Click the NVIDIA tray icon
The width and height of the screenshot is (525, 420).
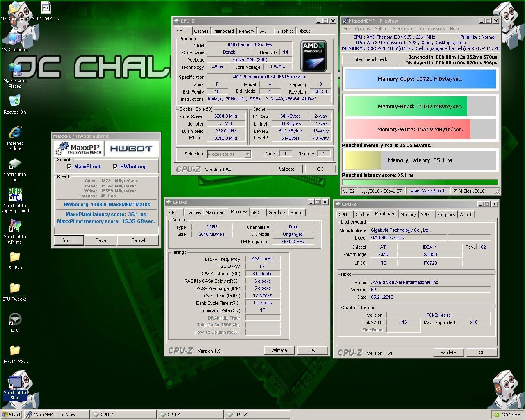coord(495,415)
